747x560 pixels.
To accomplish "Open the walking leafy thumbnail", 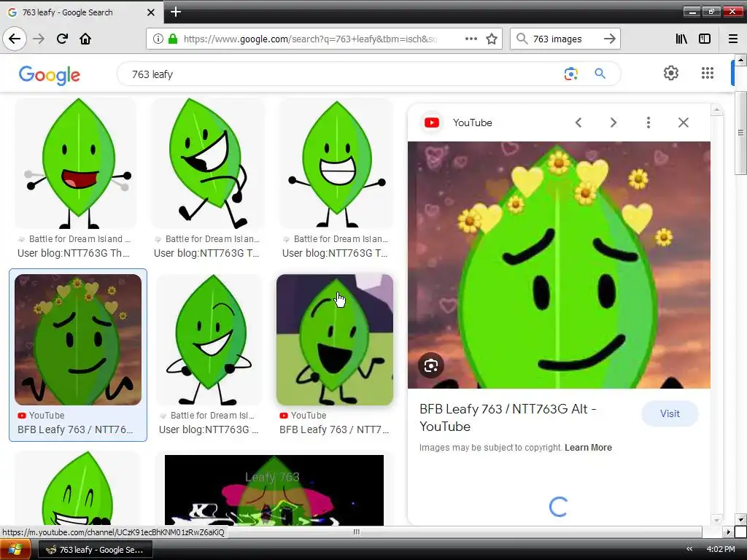I will [208, 163].
